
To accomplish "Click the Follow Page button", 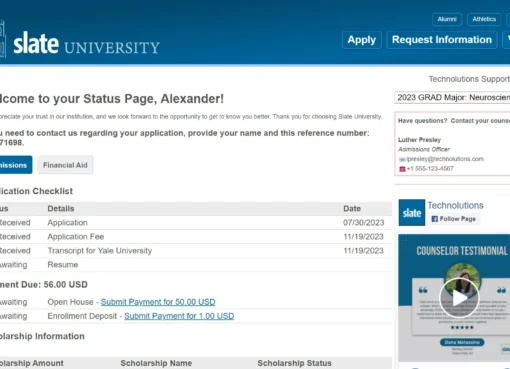I will 454,219.
